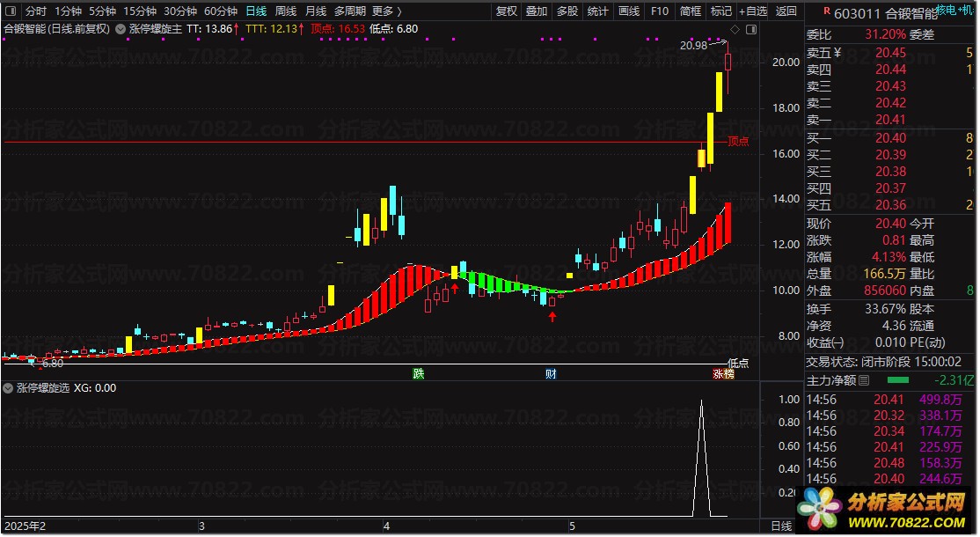This screenshot has height=537, width=980.
Task: Select the 60分钟 period
Action: pos(221,11)
